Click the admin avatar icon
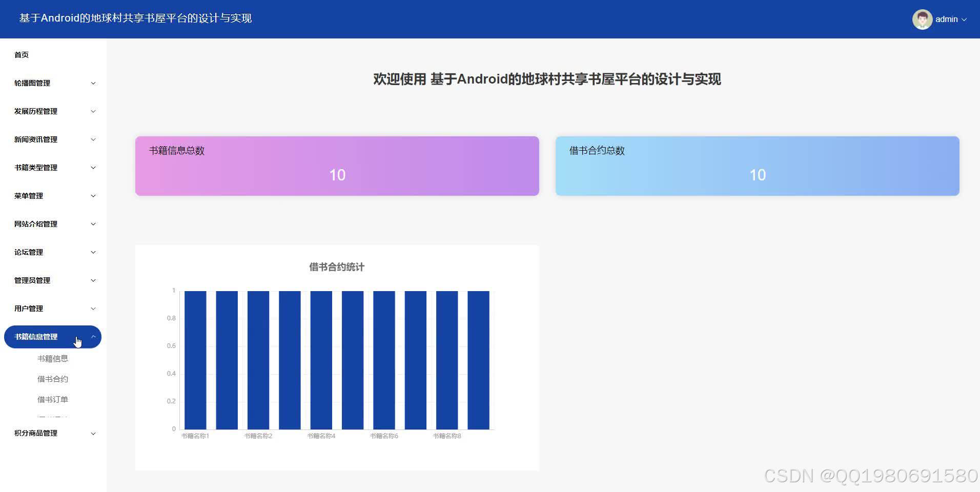This screenshot has width=980, height=492. click(x=922, y=19)
